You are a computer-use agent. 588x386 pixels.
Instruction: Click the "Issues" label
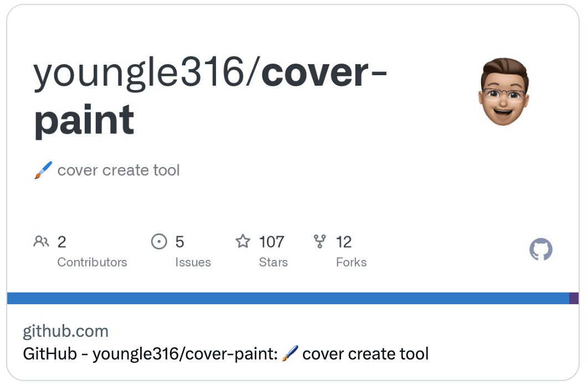(x=193, y=262)
